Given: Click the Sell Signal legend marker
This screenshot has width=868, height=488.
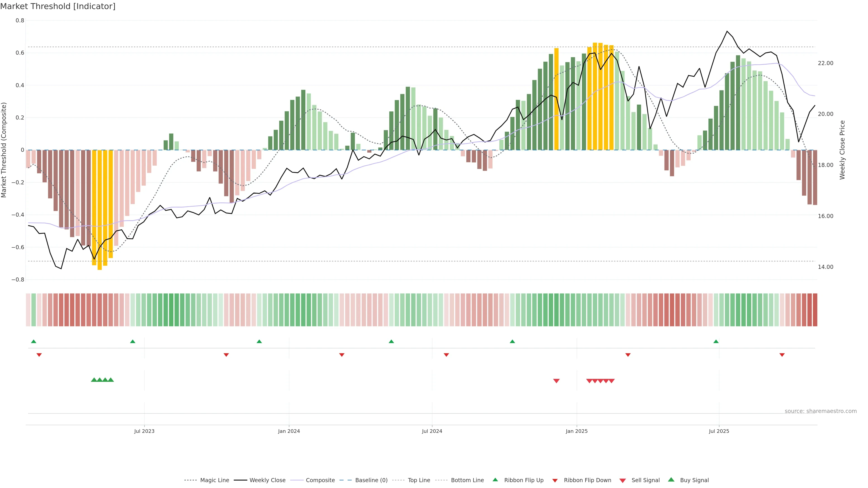Looking at the screenshot, I should [x=623, y=481].
